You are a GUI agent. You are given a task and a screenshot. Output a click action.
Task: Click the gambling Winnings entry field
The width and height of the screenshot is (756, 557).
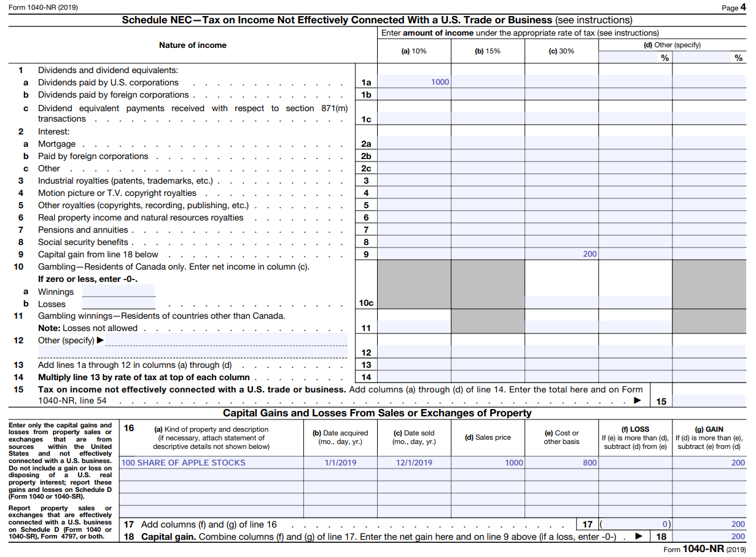[x=119, y=291]
